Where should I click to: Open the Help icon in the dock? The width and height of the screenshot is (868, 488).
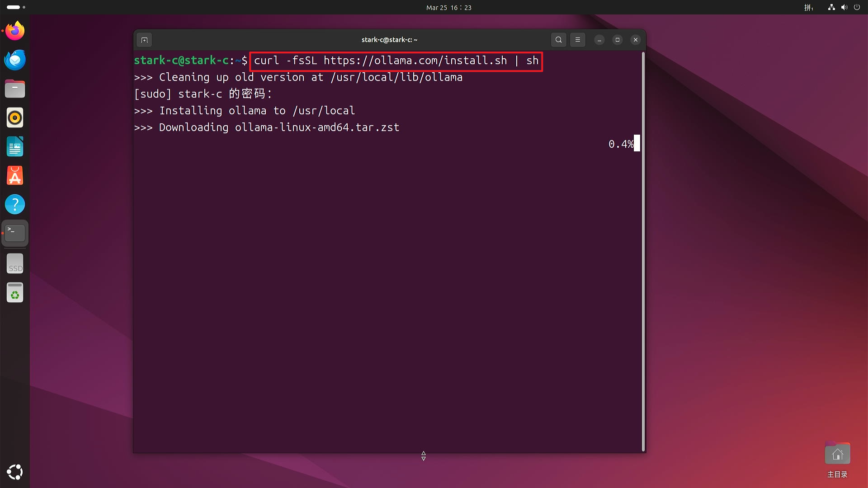(15, 205)
